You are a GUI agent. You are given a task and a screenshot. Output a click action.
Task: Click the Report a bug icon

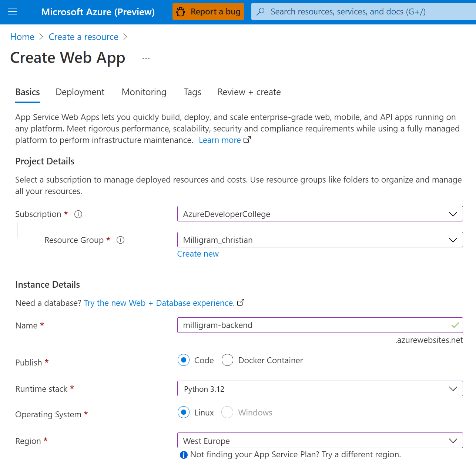(x=181, y=12)
